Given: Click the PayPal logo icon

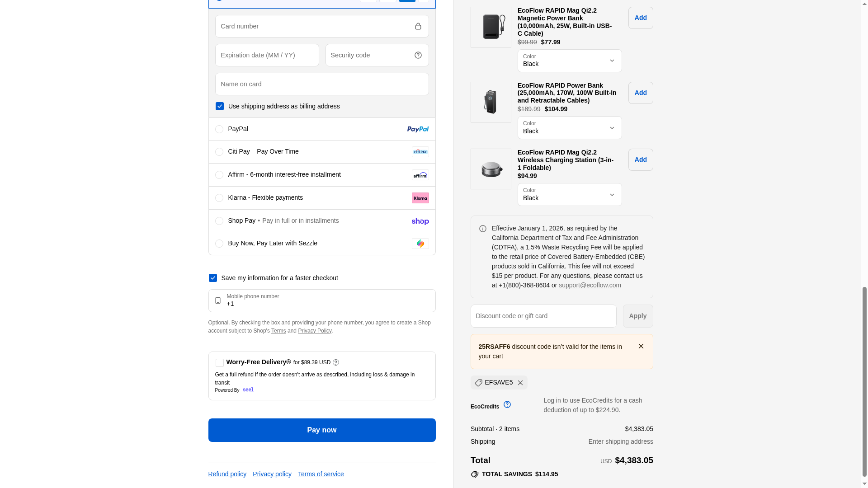Looking at the screenshot, I should [x=417, y=129].
